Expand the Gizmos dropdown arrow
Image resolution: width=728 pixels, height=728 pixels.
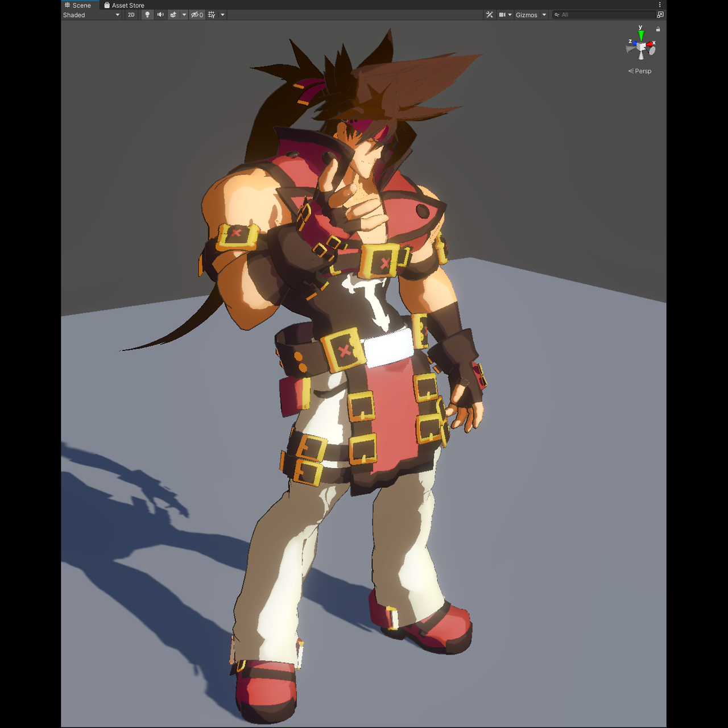pos(544,15)
